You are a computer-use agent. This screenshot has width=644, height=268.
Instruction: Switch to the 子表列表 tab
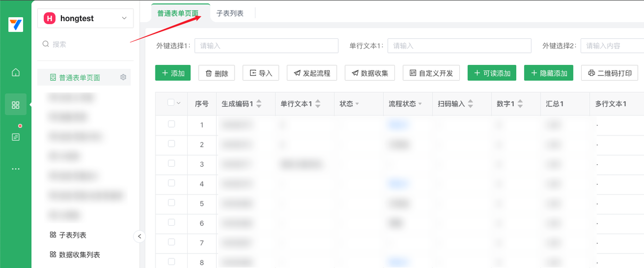tap(230, 14)
